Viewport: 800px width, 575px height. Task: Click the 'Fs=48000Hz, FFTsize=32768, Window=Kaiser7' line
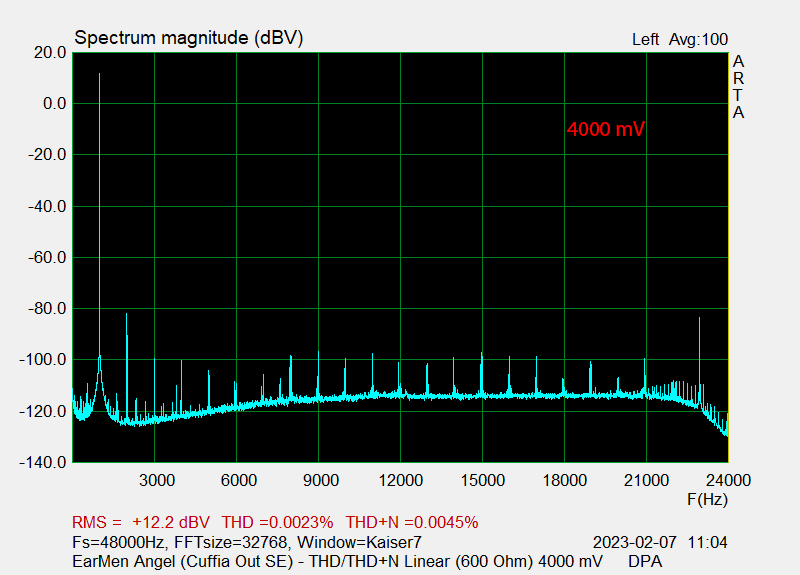(x=247, y=542)
